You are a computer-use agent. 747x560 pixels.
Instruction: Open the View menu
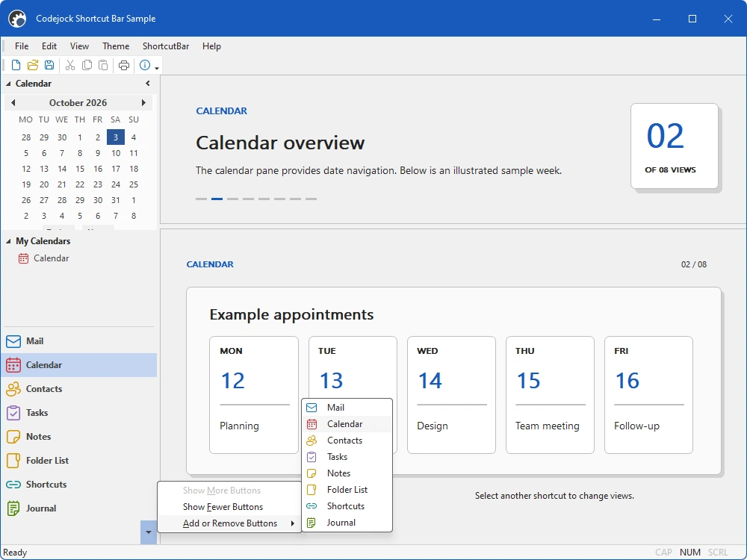pos(79,46)
